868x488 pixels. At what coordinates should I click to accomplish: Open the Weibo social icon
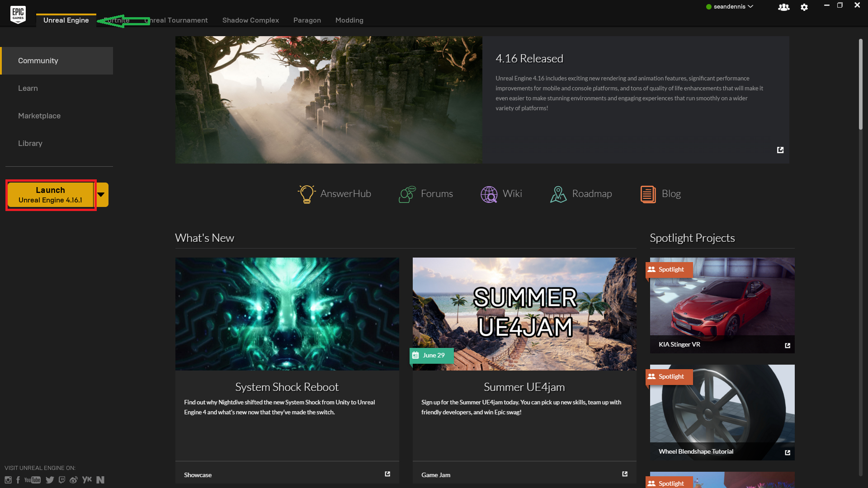(x=74, y=480)
